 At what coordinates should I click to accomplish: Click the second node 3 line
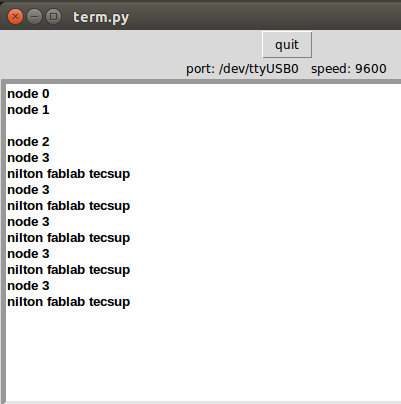pyautogui.click(x=28, y=190)
